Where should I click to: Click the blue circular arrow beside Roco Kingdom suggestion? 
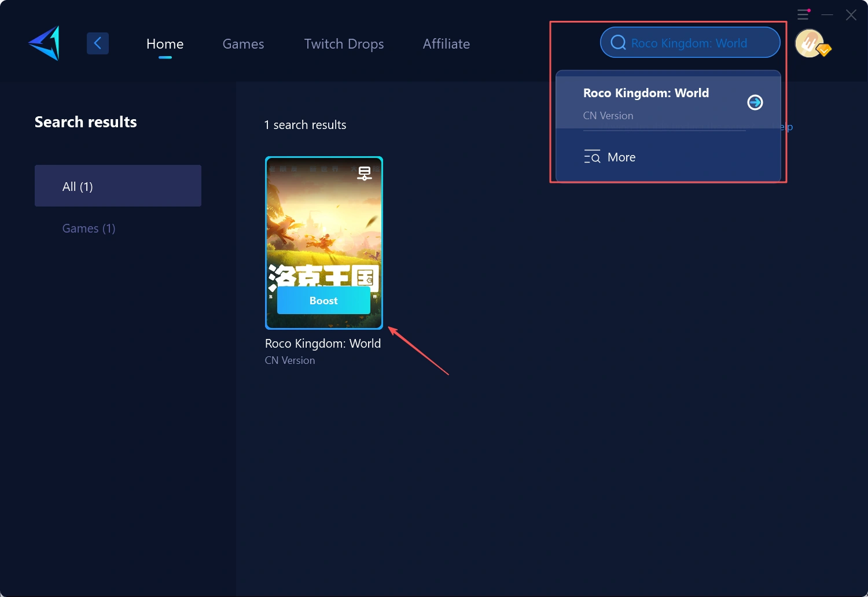point(755,102)
